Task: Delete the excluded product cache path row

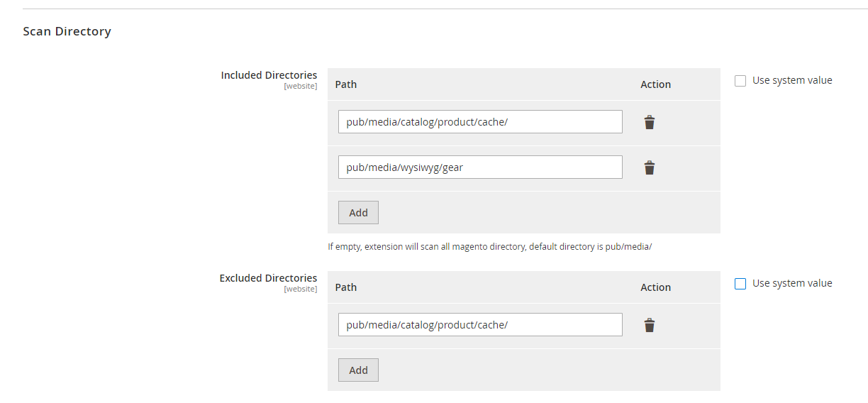Action: coord(649,326)
